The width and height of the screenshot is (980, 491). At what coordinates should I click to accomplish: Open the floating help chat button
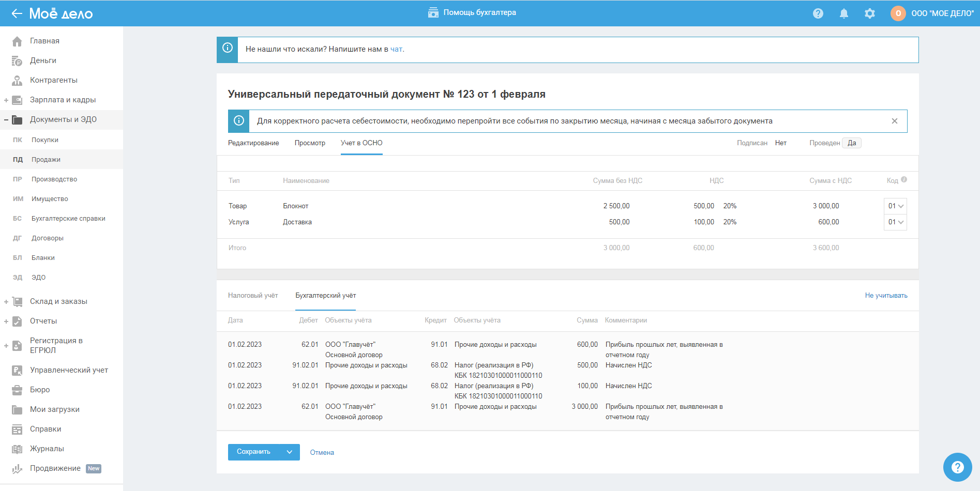tap(957, 467)
